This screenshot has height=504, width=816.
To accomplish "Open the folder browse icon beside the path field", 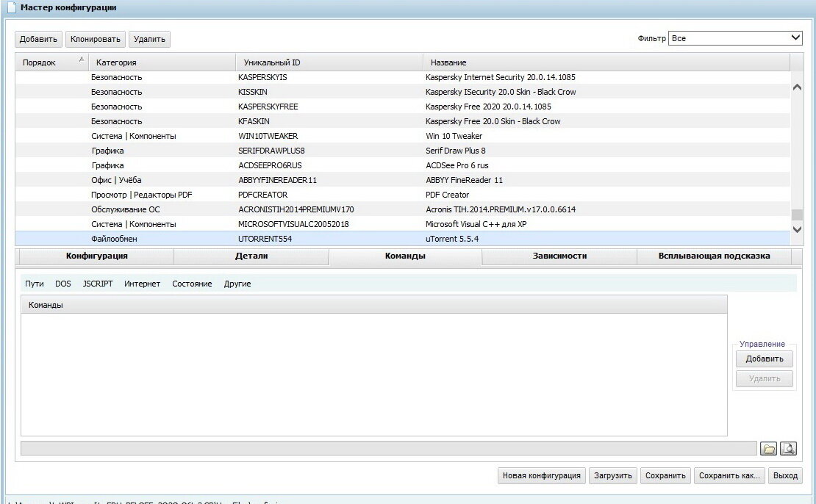I will coord(768,448).
